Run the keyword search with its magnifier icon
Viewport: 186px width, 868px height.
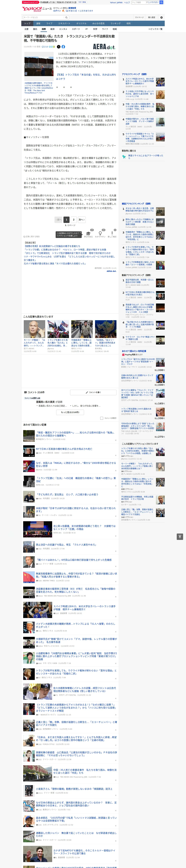coord(66,17)
